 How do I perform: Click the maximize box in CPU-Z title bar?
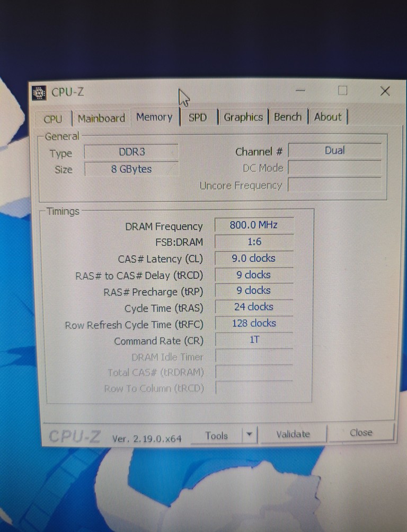pos(342,91)
